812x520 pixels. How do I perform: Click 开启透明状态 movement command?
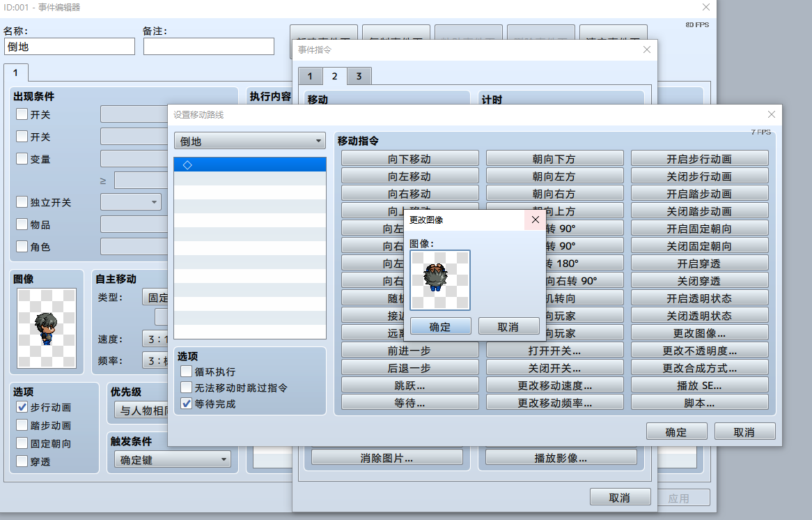[x=699, y=298]
